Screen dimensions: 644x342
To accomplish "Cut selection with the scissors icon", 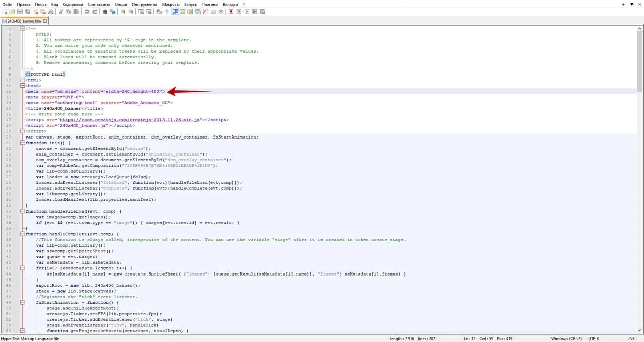I will click(61, 12).
